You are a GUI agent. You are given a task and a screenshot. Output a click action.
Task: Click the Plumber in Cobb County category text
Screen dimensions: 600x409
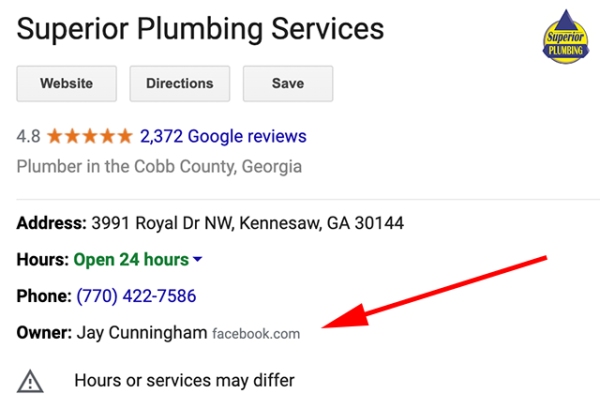pyautogui.click(x=159, y=167)
